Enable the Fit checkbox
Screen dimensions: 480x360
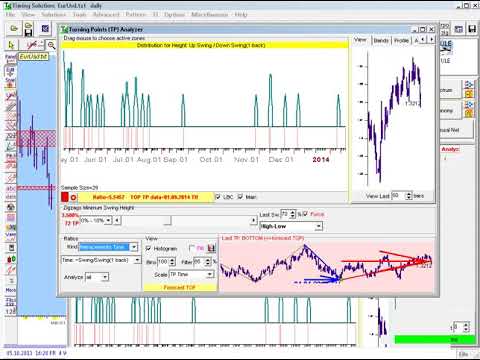pos(192,248)
